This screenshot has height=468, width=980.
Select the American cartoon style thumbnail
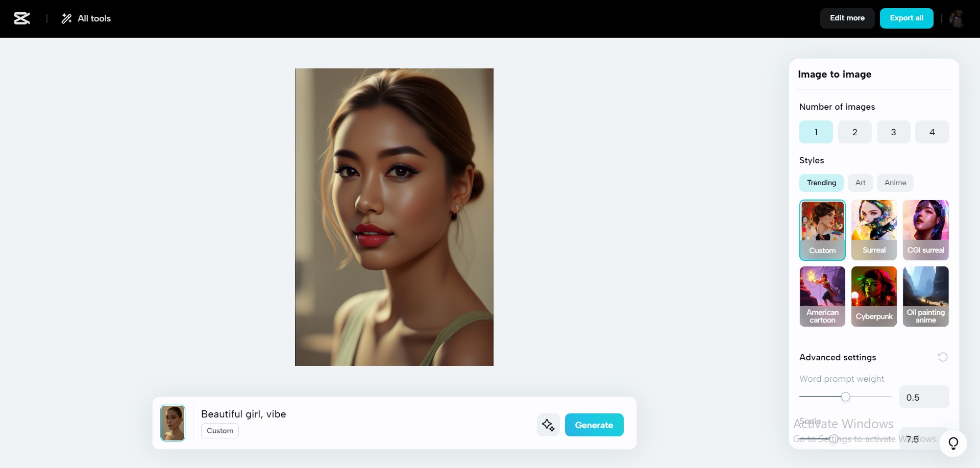(x=822, y=297)
